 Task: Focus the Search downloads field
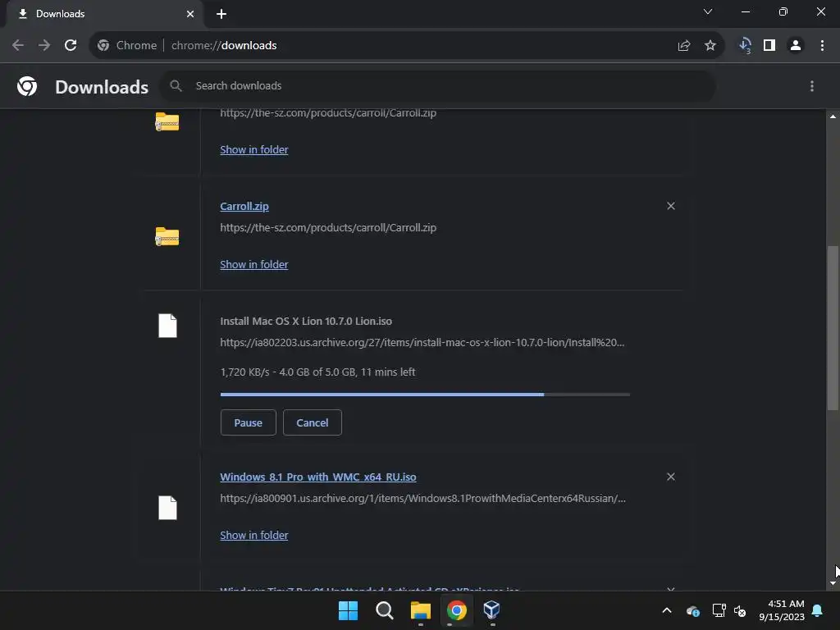(x=438, y=85)
